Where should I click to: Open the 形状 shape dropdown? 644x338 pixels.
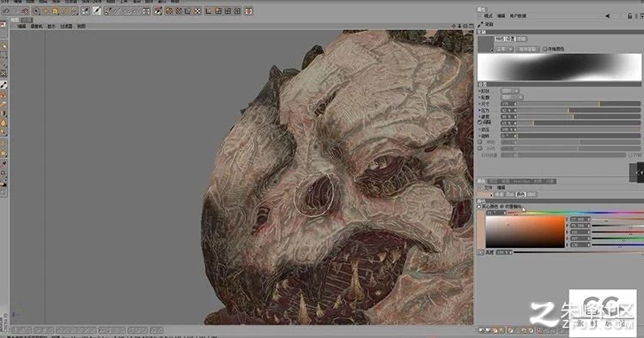(510, 91)
